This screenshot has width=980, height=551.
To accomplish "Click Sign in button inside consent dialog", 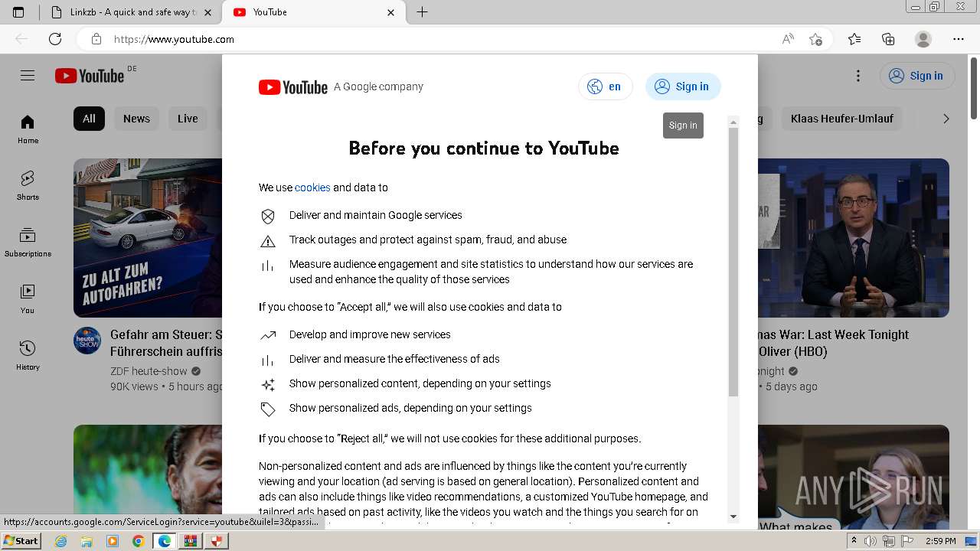I will click(x=683, y=86).
